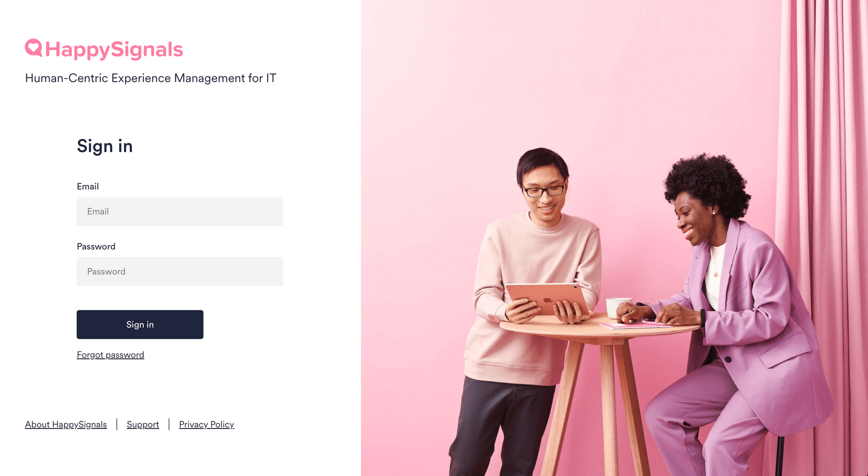Click the HappySignals wordmark text
868x476 pixels.
click(114, 50)
